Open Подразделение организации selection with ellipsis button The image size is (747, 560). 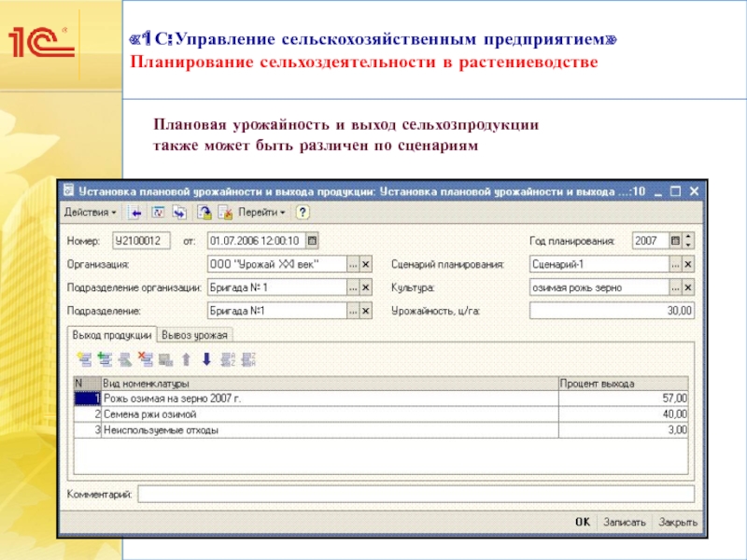pos(353,287)
